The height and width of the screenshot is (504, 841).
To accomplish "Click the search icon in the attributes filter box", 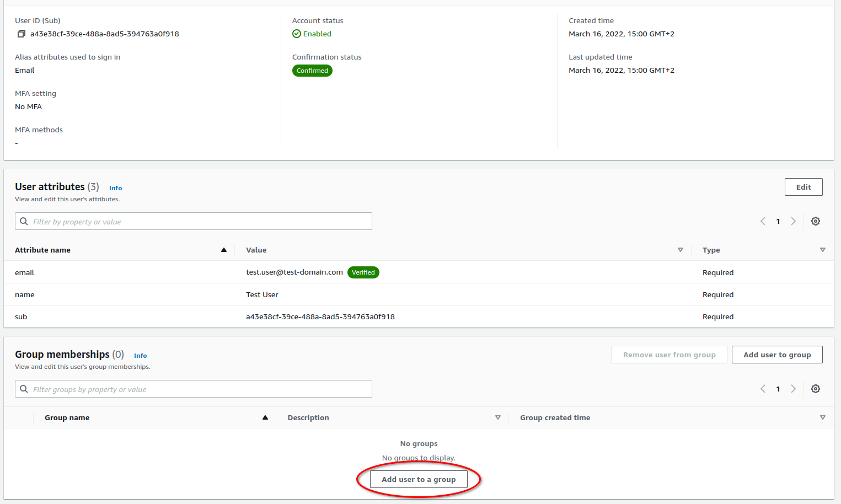I will [24, 221].
